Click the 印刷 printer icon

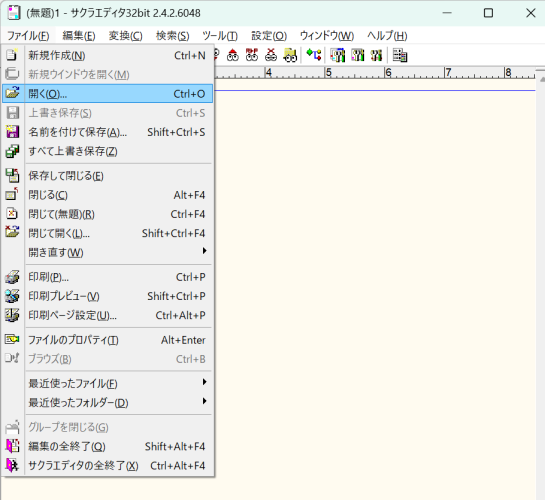click(x=12, y=277)
